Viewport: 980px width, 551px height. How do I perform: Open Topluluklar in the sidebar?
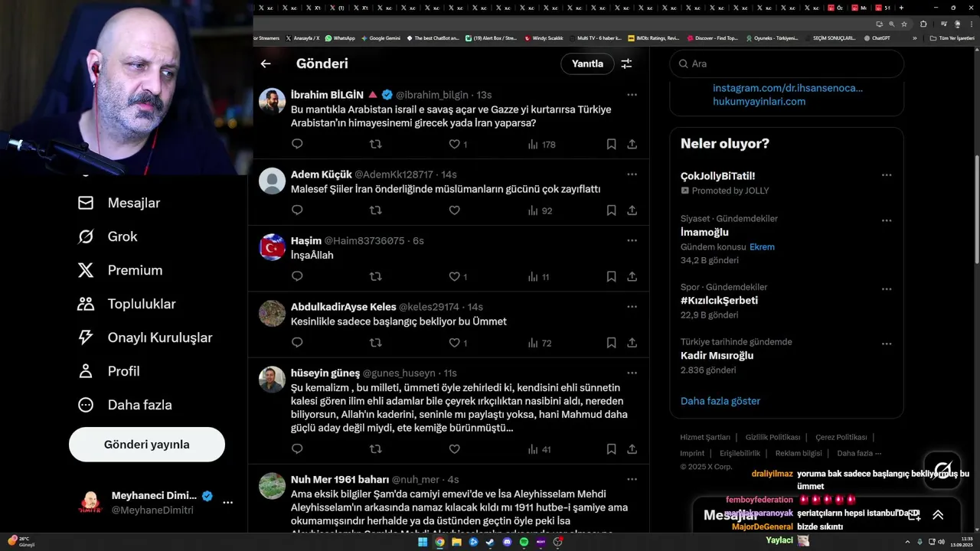[126, 304]
